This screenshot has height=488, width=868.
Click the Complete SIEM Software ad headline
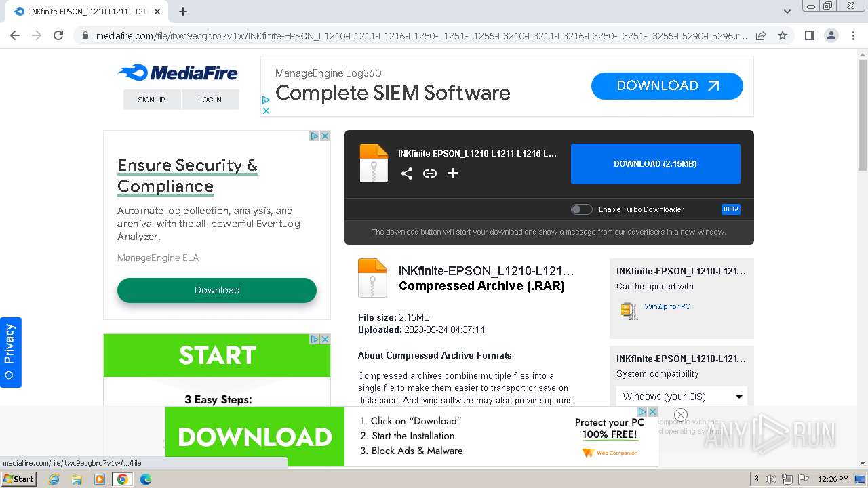point(393,93)
